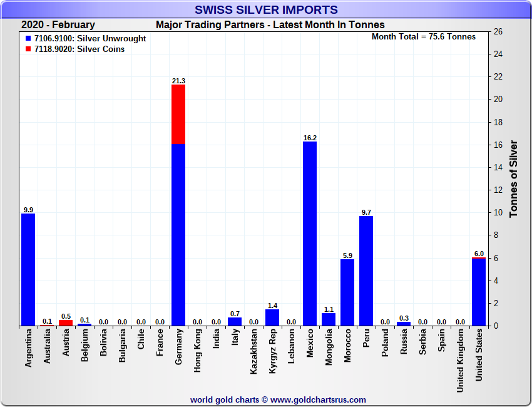
Task: Click the red Silver Coins legend swatch
Action: (28, 49)
